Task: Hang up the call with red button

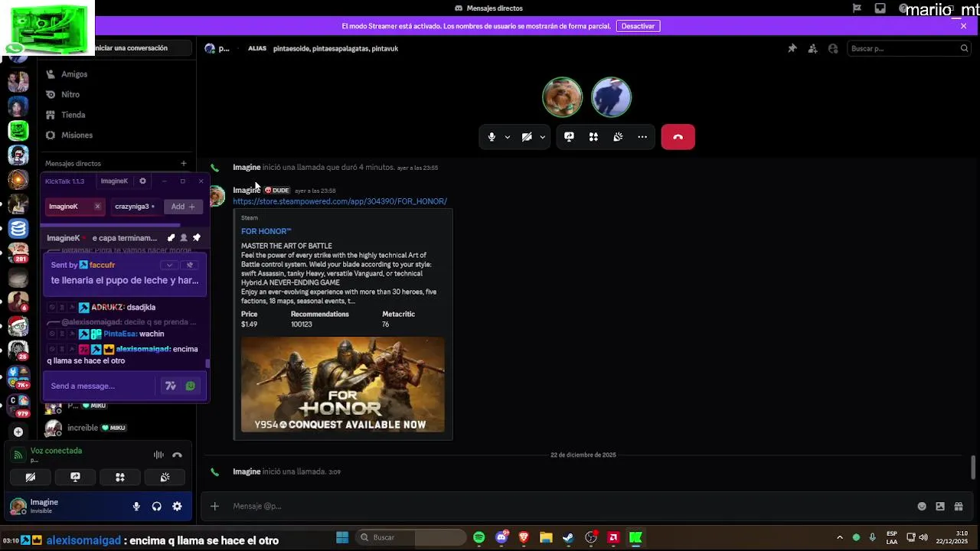Action: 678,137
